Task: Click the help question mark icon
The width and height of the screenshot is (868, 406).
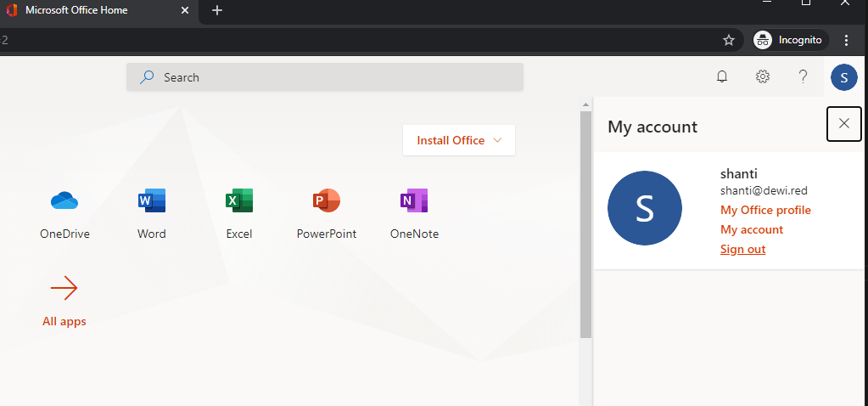Action: pos(803,77)
